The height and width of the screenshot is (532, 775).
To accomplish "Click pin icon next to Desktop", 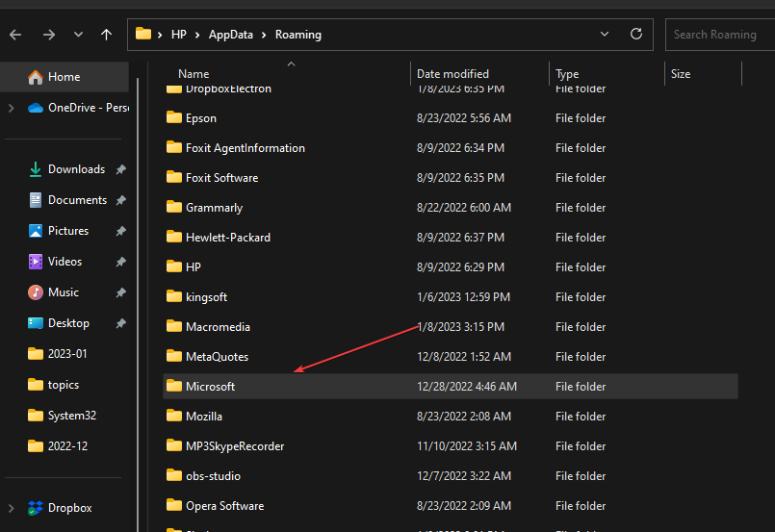I will pos(121,323).
